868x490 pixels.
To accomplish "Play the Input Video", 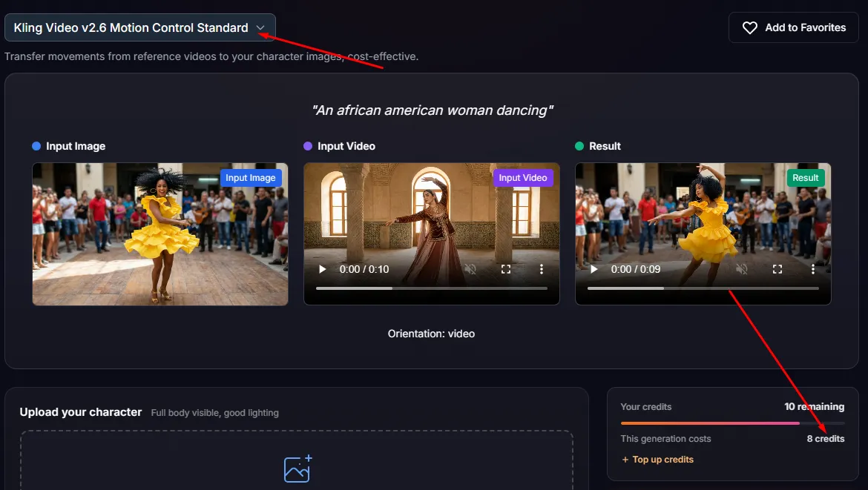I will click(322, 269).
